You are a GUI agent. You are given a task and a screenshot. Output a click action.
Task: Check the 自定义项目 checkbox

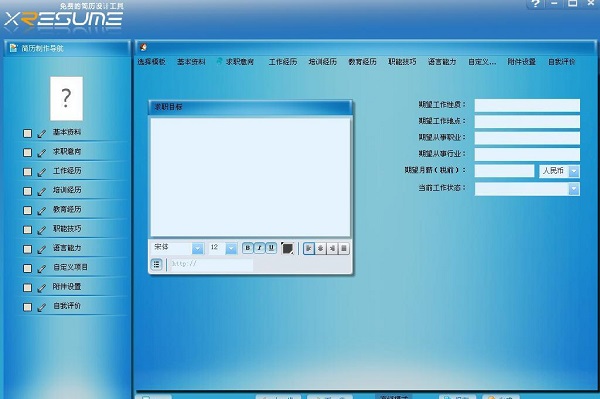tap(27, 268)
